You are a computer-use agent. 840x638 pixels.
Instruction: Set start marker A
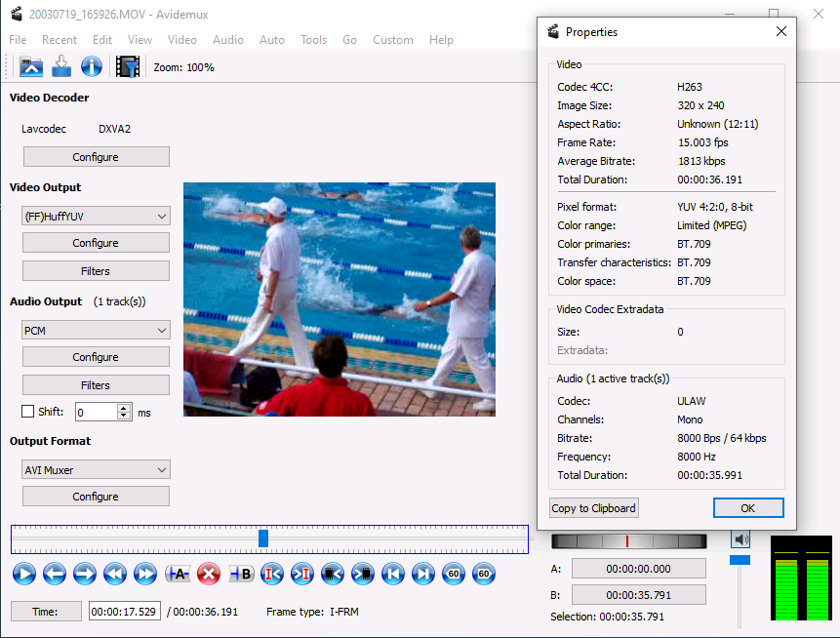178,574
